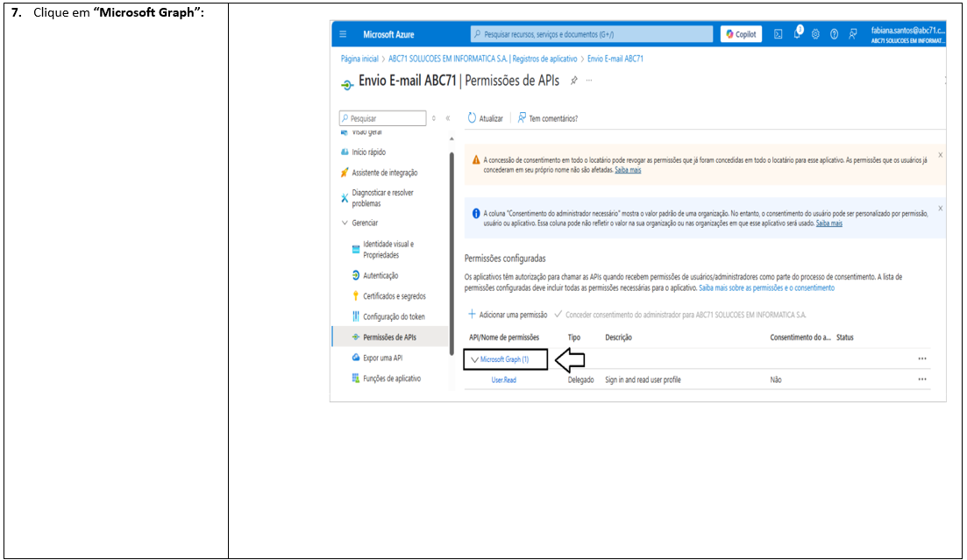Open more options for User.Read row

click(x=921, y=379)
